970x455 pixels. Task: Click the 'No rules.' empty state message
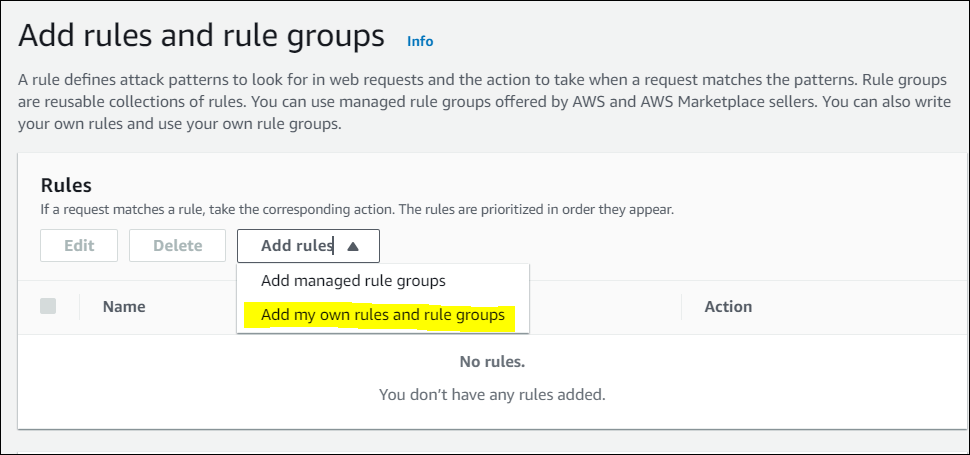point(492,361)
